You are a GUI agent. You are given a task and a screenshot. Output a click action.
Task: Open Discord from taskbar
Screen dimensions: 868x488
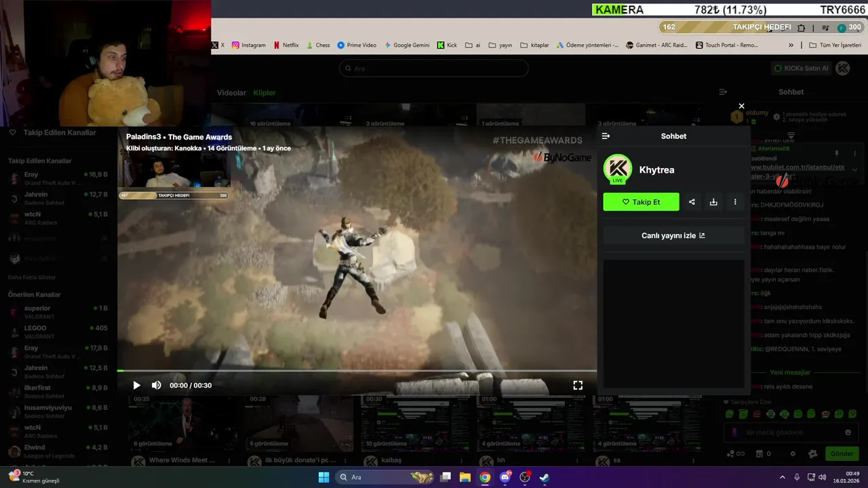click(505, 477)
